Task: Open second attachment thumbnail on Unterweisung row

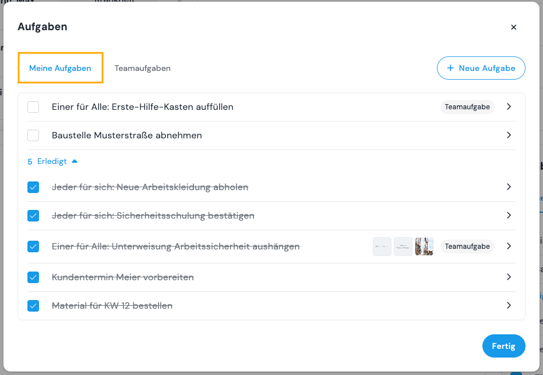Action: coord(403,246)
